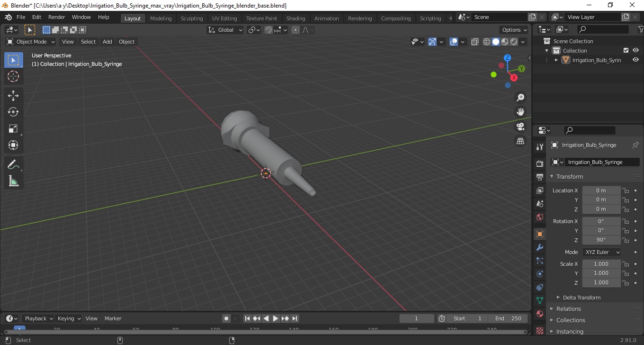Open the Scene properties tab
The height and width of the screenshot is (345, 644).
tap(539, 204)
